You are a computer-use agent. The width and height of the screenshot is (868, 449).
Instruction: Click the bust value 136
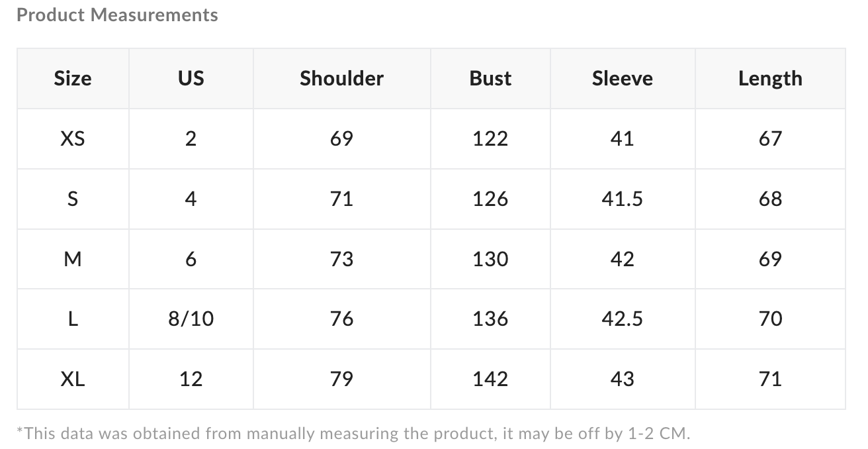tap(490, 319)
